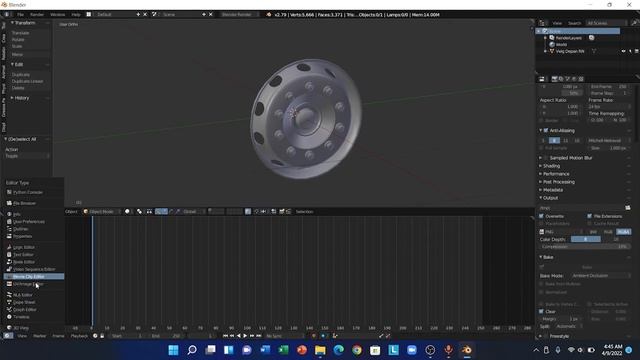Image resolution: width=640 pixels, height=360 pixels.
Task: Open viewport shading mode selector
Action: pyautogui.click(x=128, y=211)
